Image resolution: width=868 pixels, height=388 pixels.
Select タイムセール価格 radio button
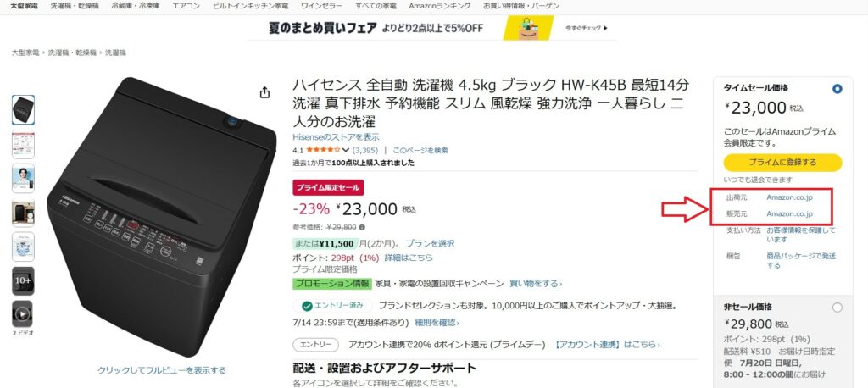tap(837, 89)
